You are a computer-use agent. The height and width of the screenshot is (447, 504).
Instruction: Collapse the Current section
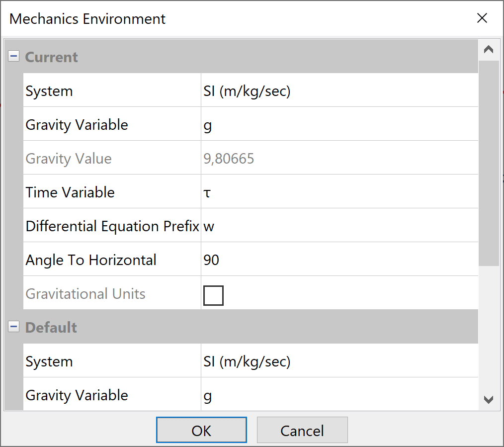coord(14,57)
